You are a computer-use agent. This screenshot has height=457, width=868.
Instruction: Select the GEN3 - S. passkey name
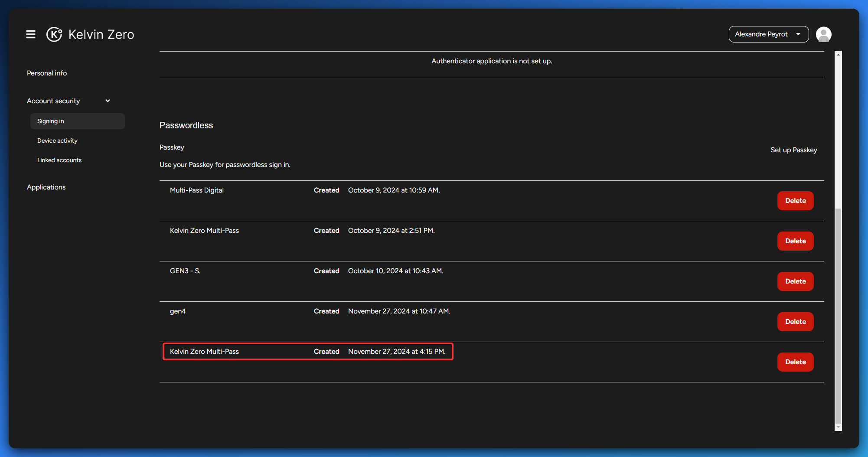tap(185, 271)
